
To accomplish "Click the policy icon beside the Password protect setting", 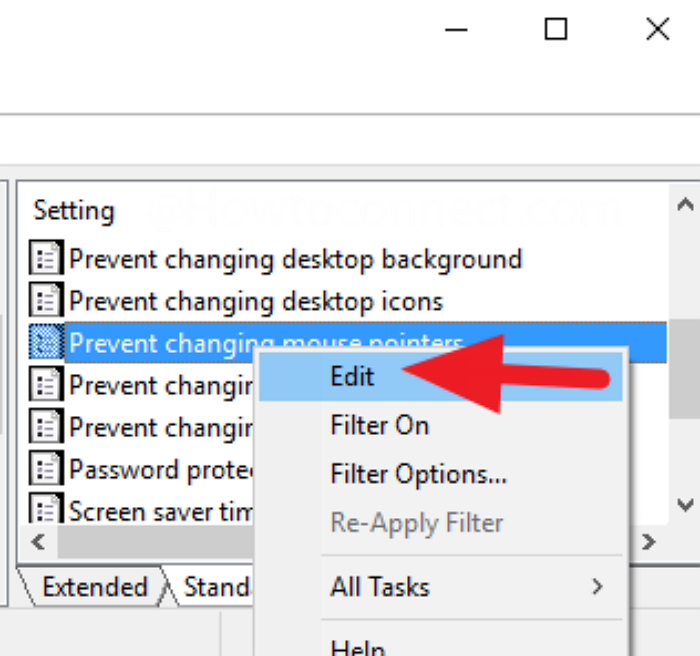I will [46, 469].
